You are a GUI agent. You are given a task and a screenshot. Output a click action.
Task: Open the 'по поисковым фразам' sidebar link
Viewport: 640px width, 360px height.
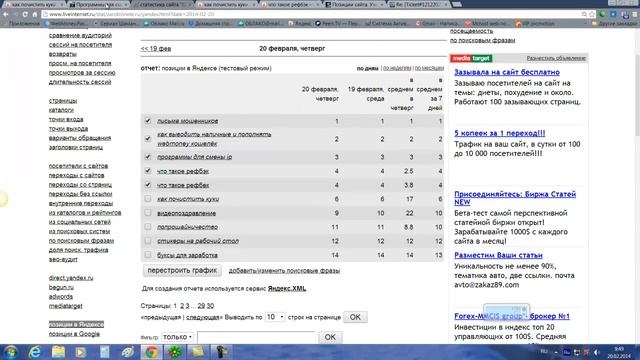pyautogui.click(x=81, y=241)
